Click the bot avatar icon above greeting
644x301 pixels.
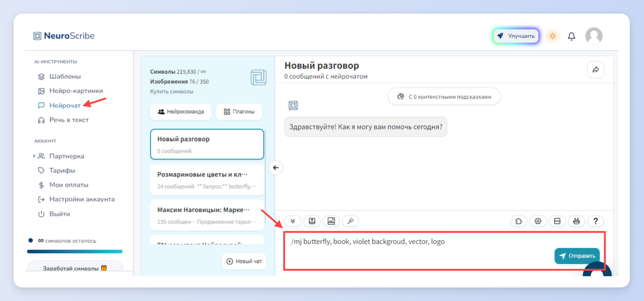pyautogui.click(x=293, y=106)
